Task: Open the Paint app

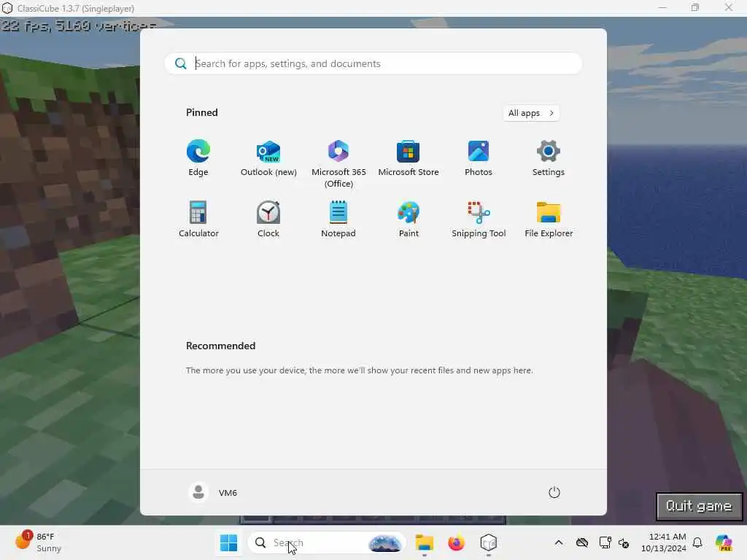Action: click(x=409, y=219)
